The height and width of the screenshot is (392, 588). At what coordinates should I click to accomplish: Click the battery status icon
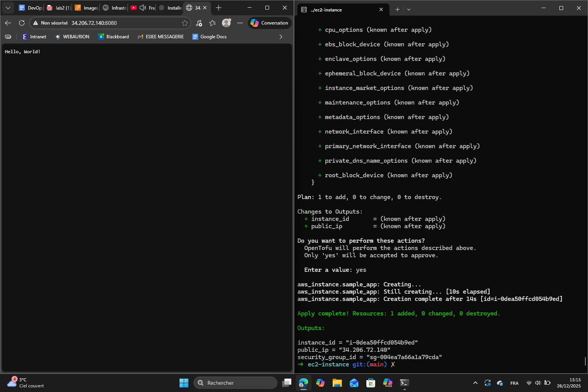click(x=547, y=383)
